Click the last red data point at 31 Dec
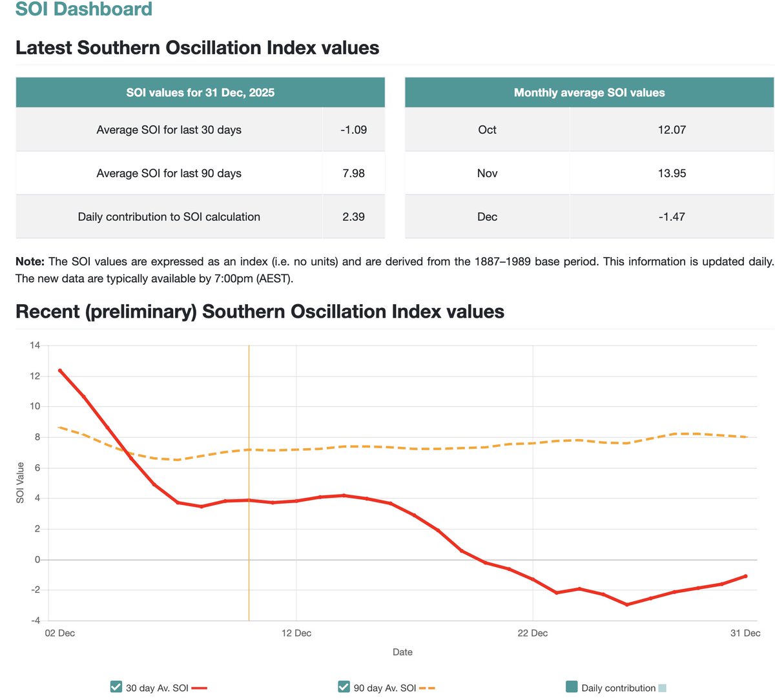Screen dimensions: 775x700 pyautogui.click(x=745, y=576)
